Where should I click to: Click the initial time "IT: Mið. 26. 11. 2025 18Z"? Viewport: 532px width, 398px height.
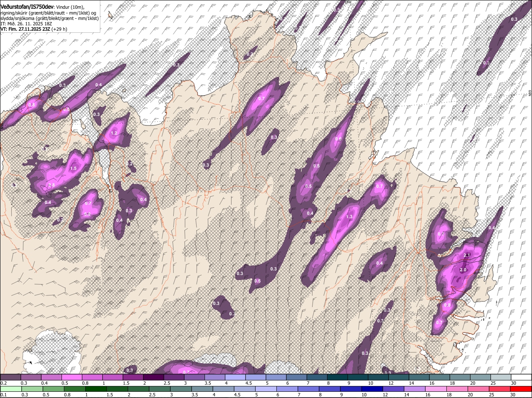click(25, 24)
